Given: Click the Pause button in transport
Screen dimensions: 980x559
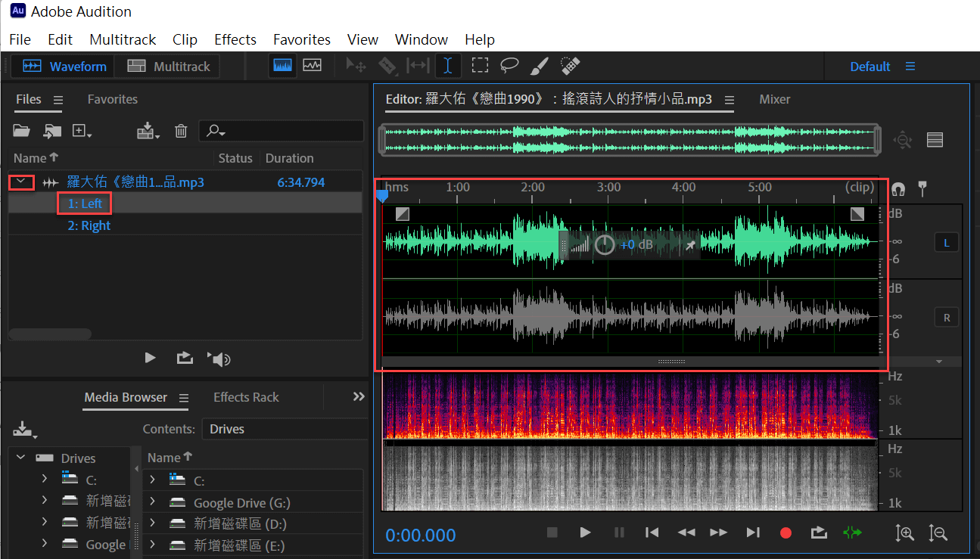Looking at the screenshot, I should 619,533.
